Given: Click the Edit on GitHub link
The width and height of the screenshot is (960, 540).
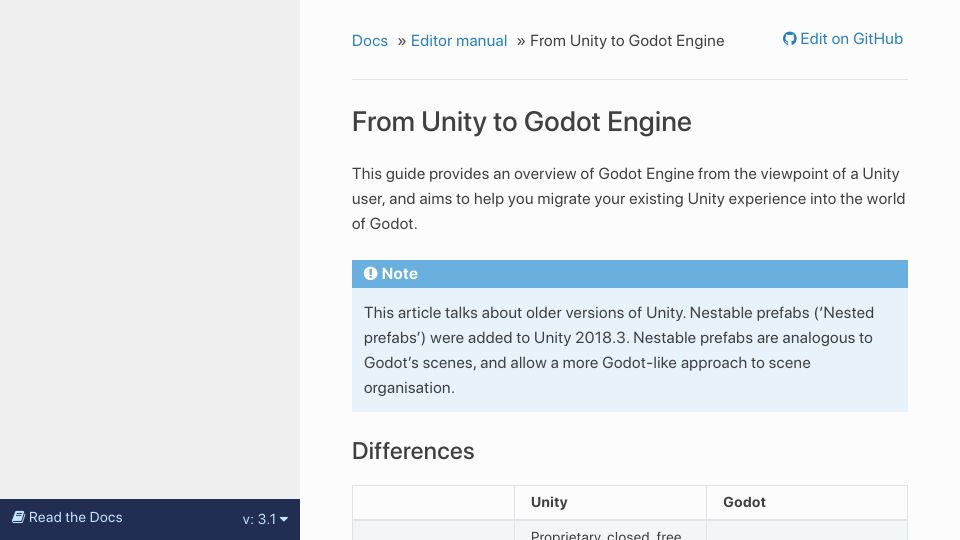Looking at the screenshot, I should pyautogui.click(x=842, y=39).
